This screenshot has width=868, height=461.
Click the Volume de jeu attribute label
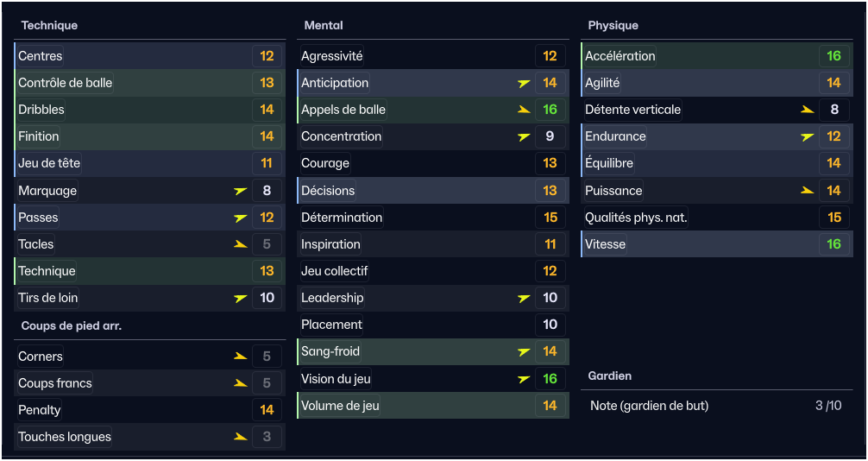[x=340, y=405]
